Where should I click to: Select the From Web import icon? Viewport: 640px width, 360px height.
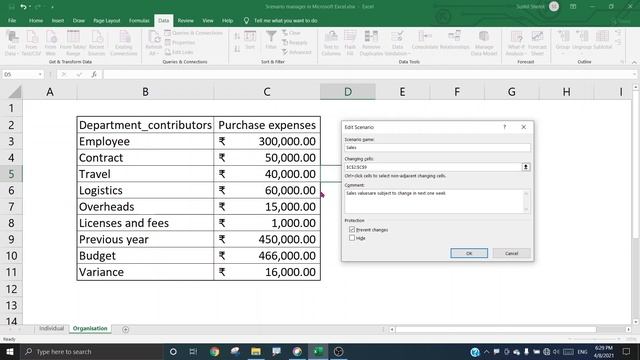coord(51,43)
